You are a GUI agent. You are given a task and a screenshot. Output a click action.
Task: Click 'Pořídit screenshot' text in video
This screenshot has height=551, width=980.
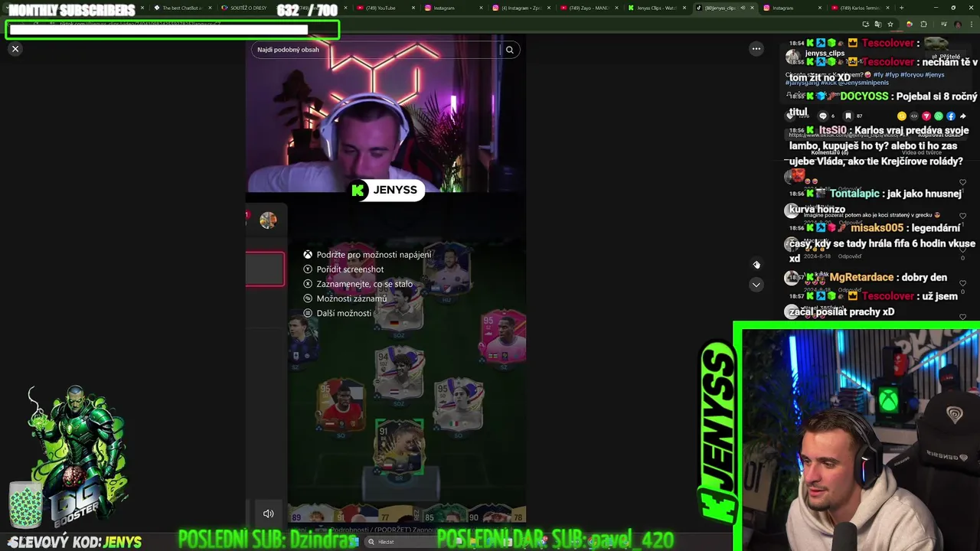tap(350, 269)
